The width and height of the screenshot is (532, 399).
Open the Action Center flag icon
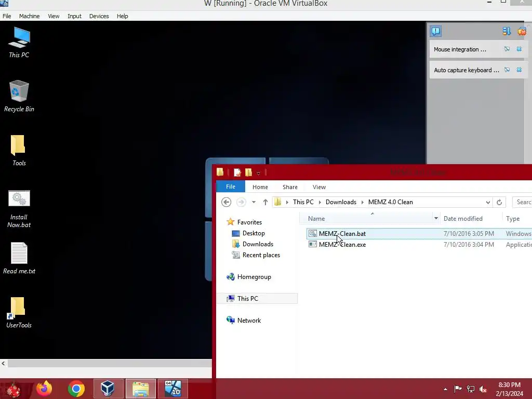click(458, 389)
